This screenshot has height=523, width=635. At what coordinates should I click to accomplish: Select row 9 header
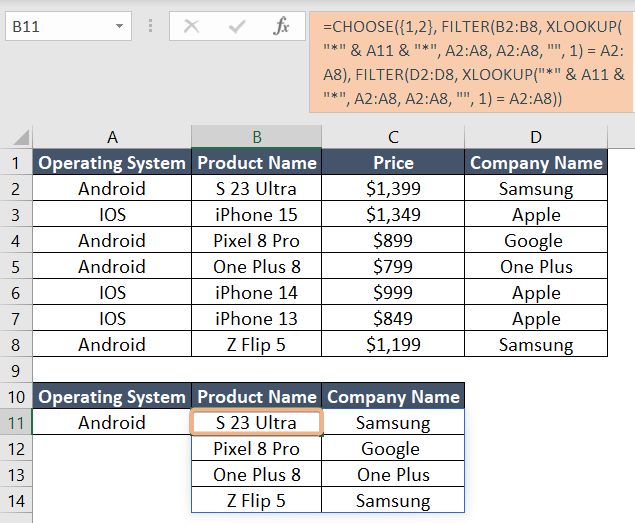click(16, 370)
